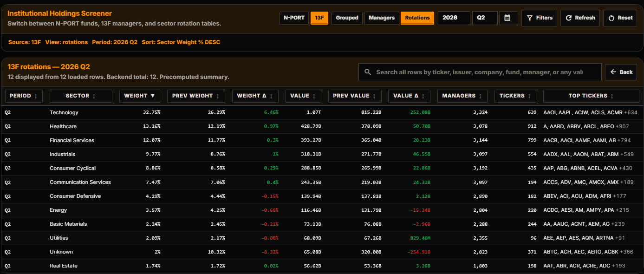Click the descending sort arrow beside WEIGHT
The height and width of the screenshot is (274, 644).
(152, 96)
